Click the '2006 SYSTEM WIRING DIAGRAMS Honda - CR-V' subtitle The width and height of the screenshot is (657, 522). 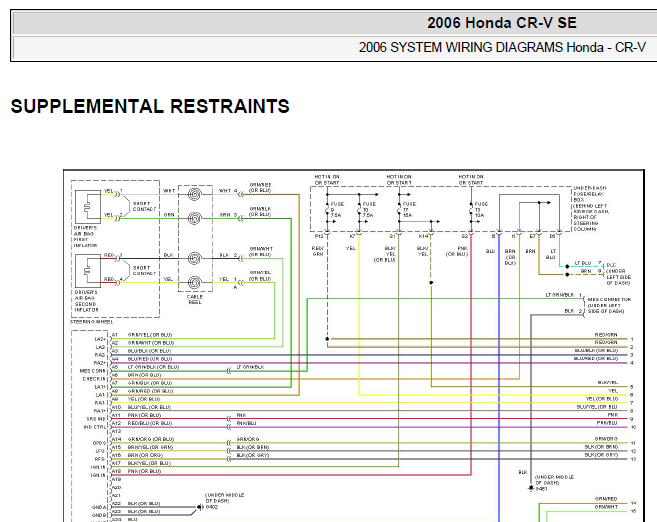coord(502,47)
